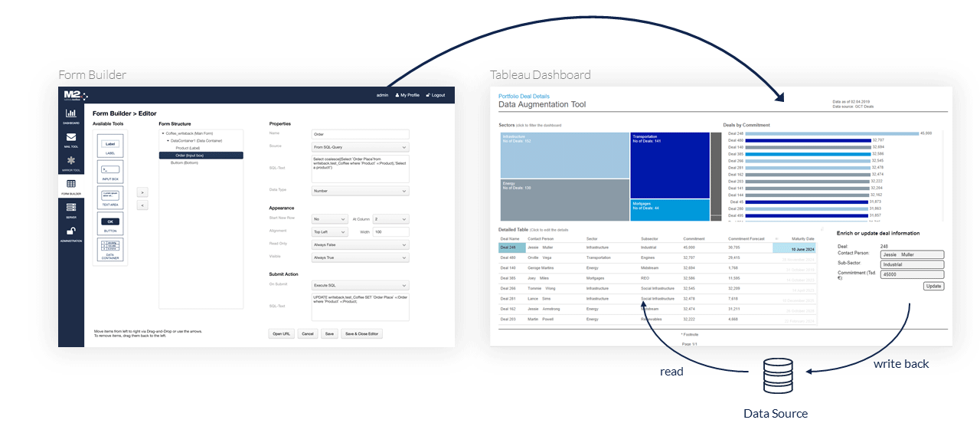Pick the Data Container tool
This screenshot has width=980, height=423.
[x=110, y=250]
